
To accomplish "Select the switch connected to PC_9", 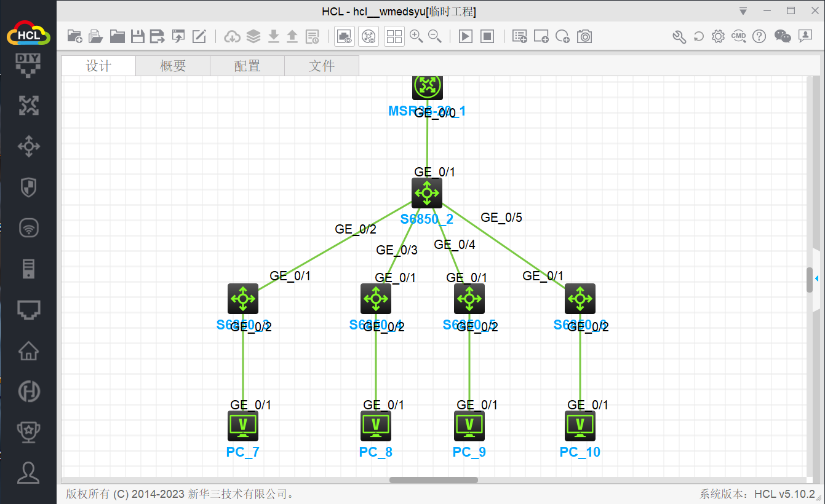I will coord(469,299).
